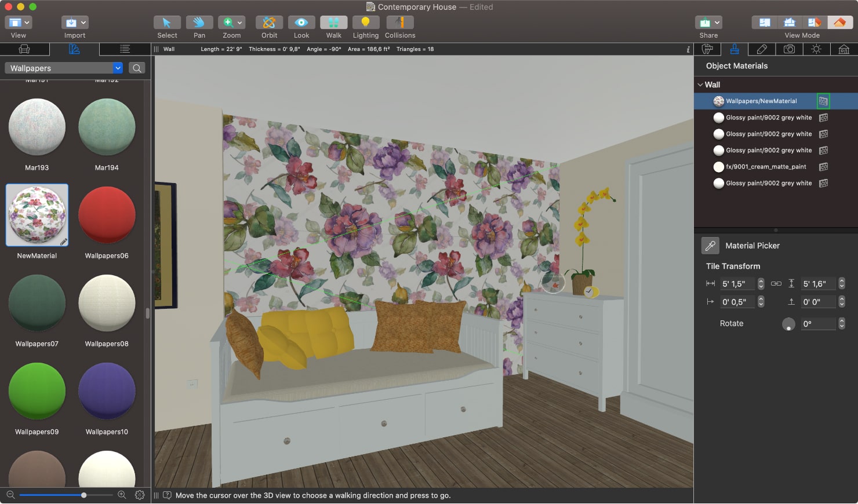Switch view mode to 2D plan
The image size is (858, 504).
coord(764,22)
